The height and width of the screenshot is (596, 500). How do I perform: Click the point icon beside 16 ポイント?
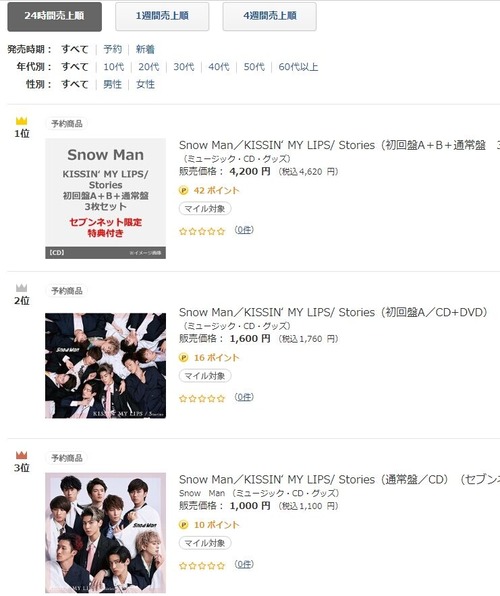pos(183,358)
